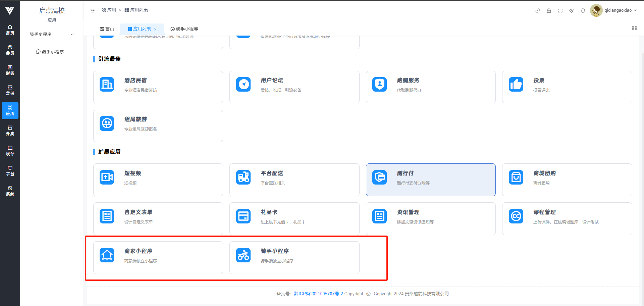Toggle fullscreen mode icon

(x=560, y=10)
